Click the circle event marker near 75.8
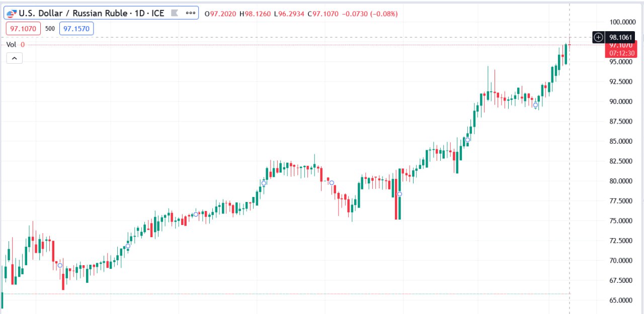 pos(196,215)
